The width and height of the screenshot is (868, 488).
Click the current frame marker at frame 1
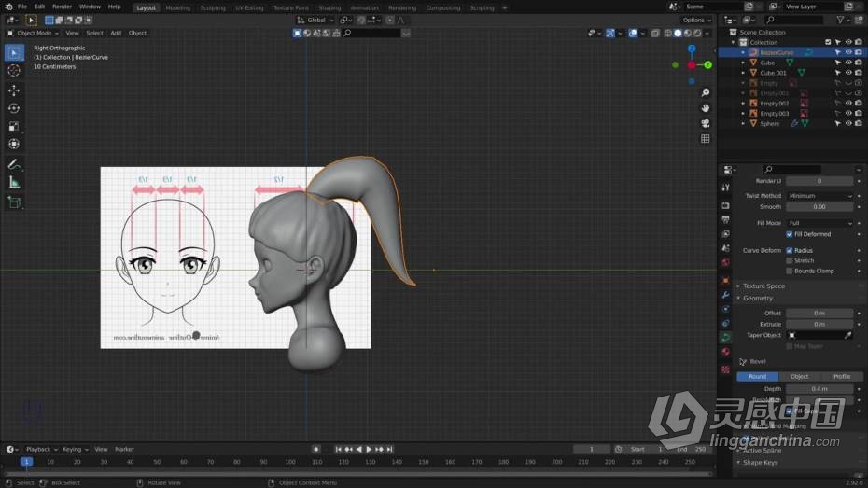point(26,462)
